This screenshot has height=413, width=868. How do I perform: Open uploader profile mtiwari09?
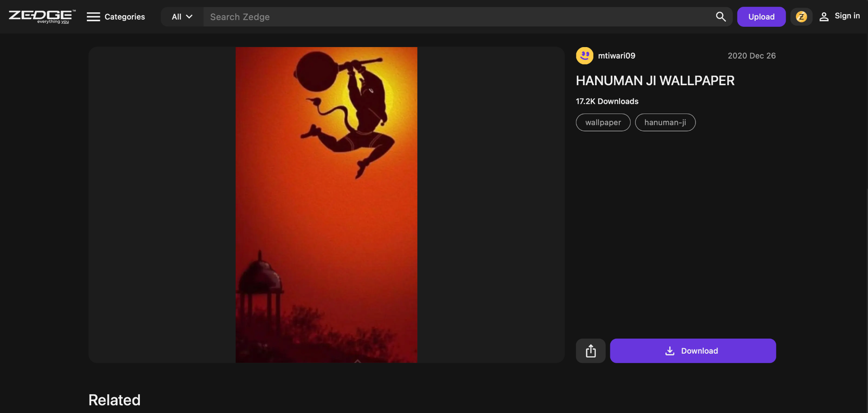[616, 56]
